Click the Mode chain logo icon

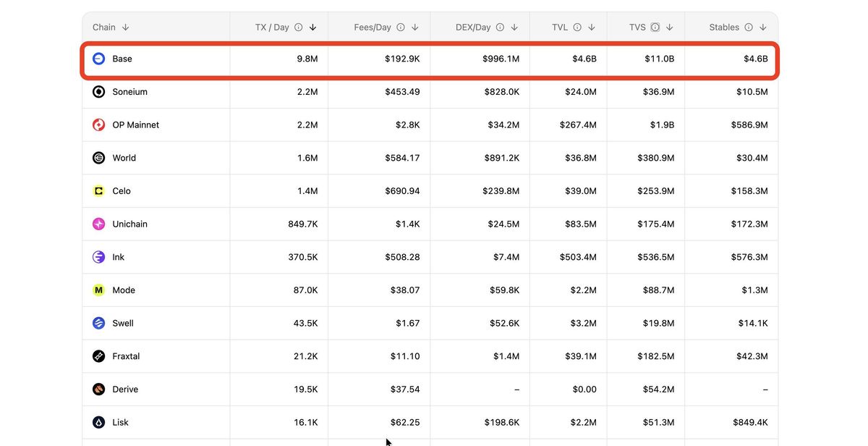[x=99, y=290]
